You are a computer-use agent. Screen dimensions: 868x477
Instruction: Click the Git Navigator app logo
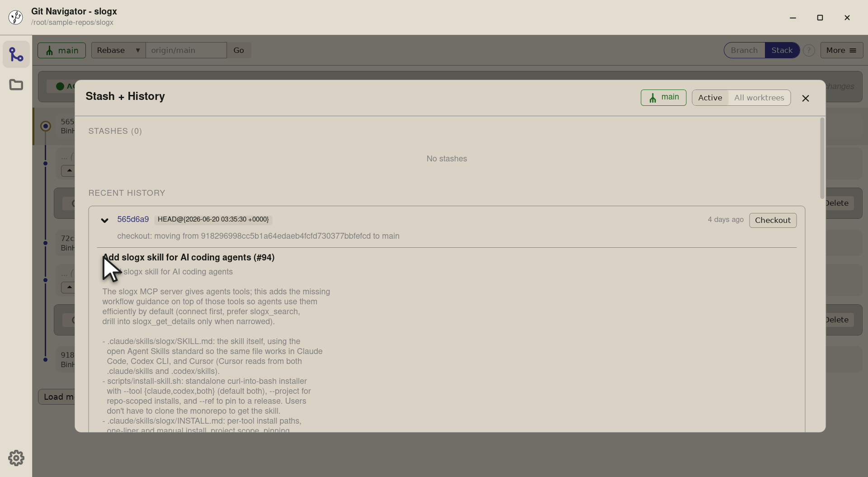(x=16, y=17)
